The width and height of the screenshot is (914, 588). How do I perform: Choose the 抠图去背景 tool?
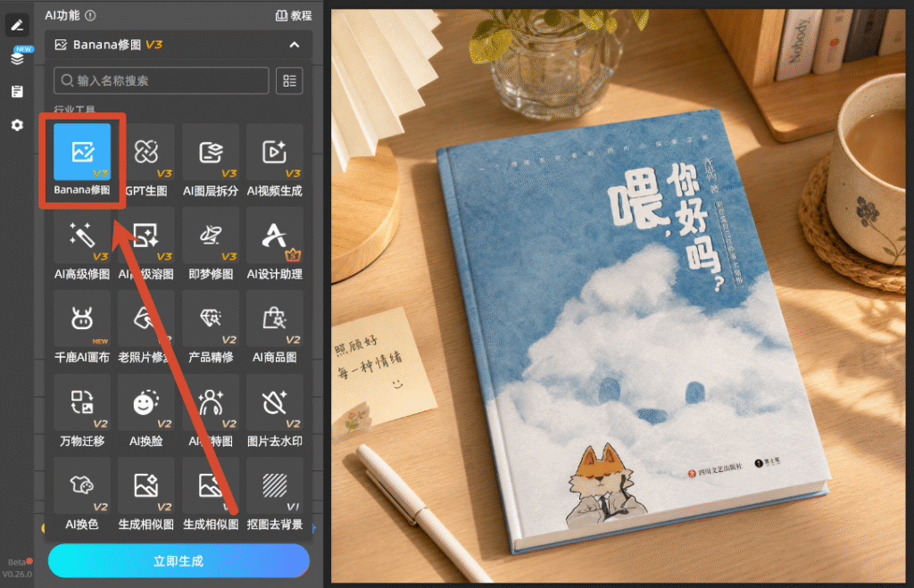click(275, 494)
